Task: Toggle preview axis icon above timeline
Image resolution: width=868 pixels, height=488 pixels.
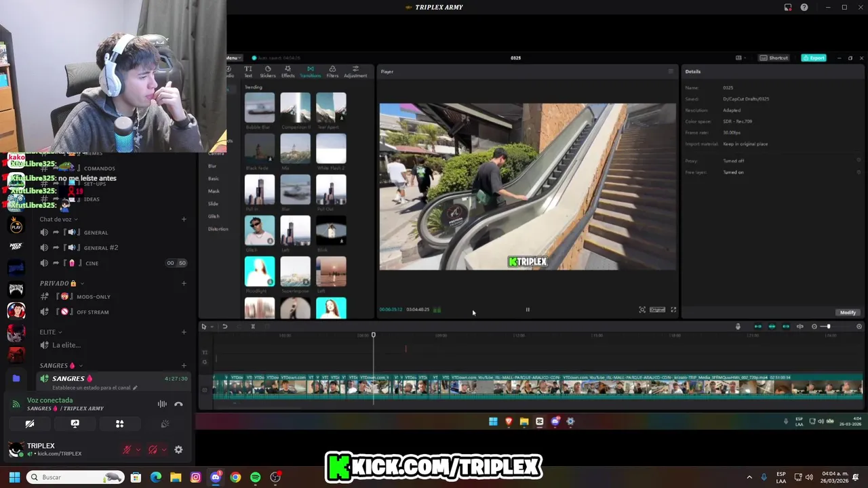Action: coord(800,327)
